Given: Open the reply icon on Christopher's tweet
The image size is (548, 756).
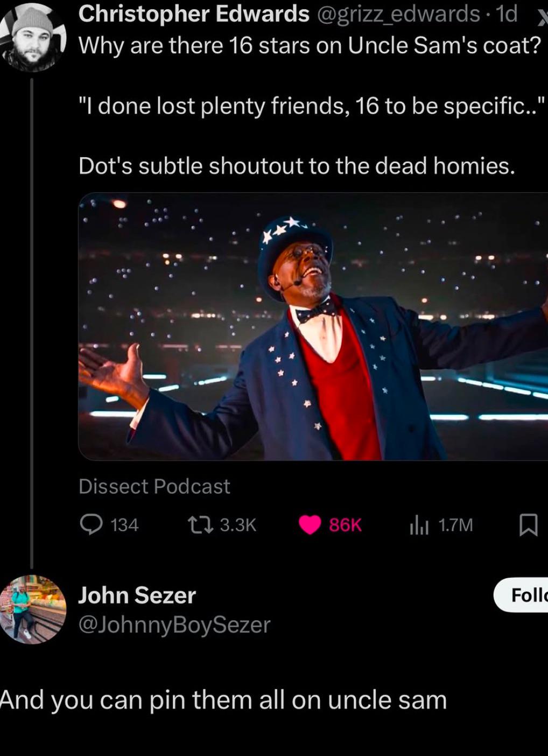Looking at the screenshot, I should (91, 524).
